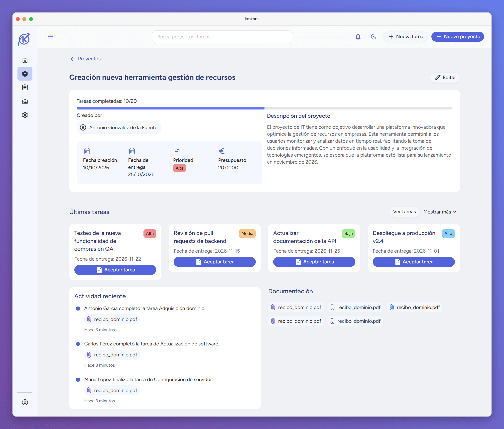Toggle the hamburger sidebar menu

pyautogui.click(x=51, y=37)
